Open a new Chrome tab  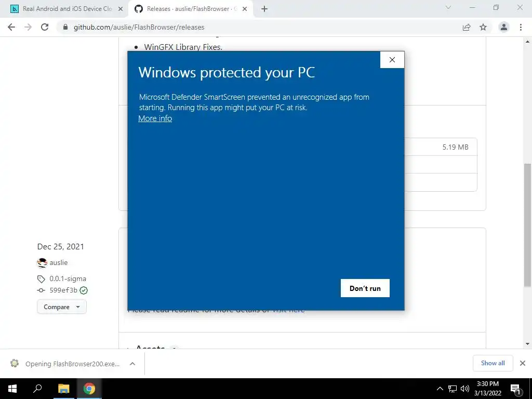pos(264,9)
